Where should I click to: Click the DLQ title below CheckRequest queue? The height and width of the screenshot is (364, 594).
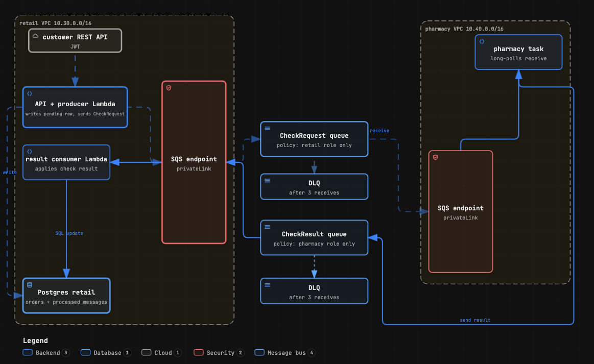click(314, 183)
